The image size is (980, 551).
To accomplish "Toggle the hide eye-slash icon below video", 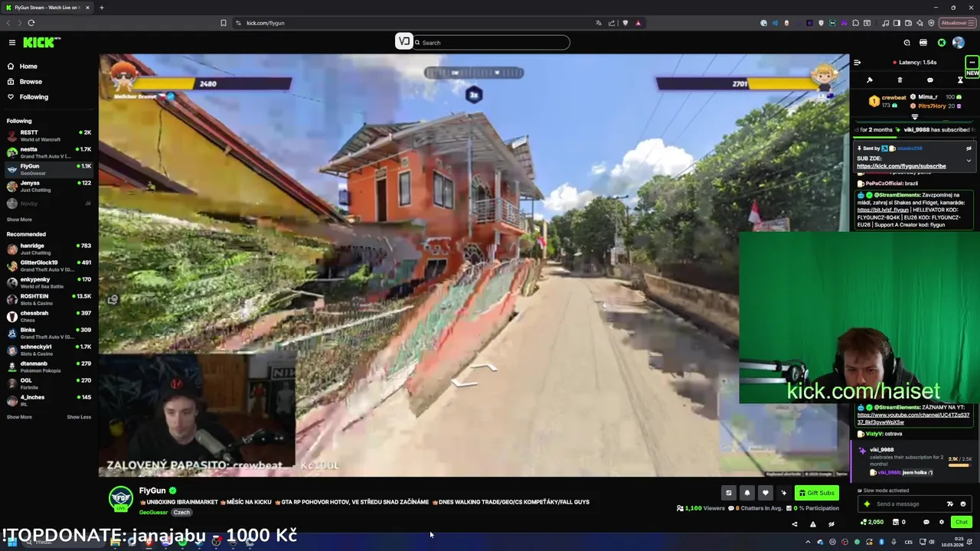I will tap(831, 524).
